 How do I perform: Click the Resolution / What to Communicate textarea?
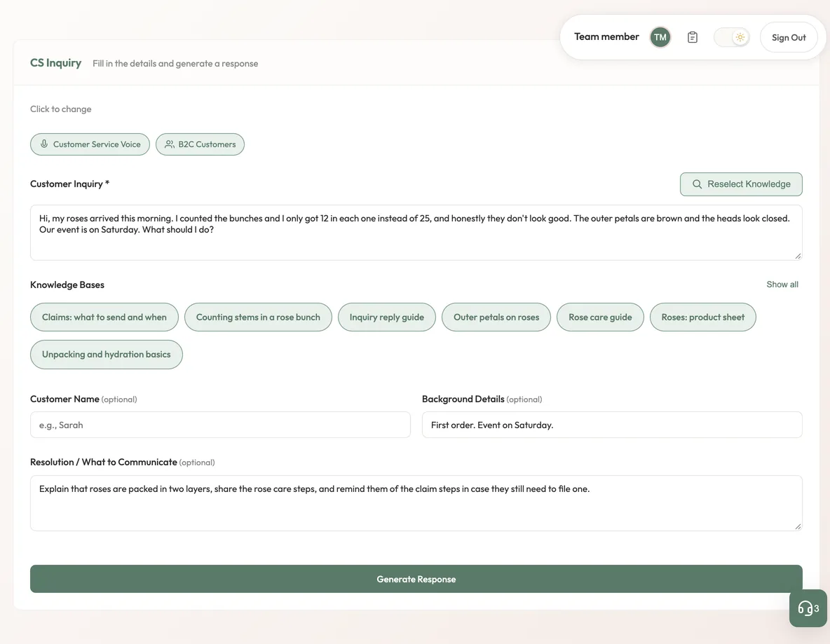pos(416,502)
